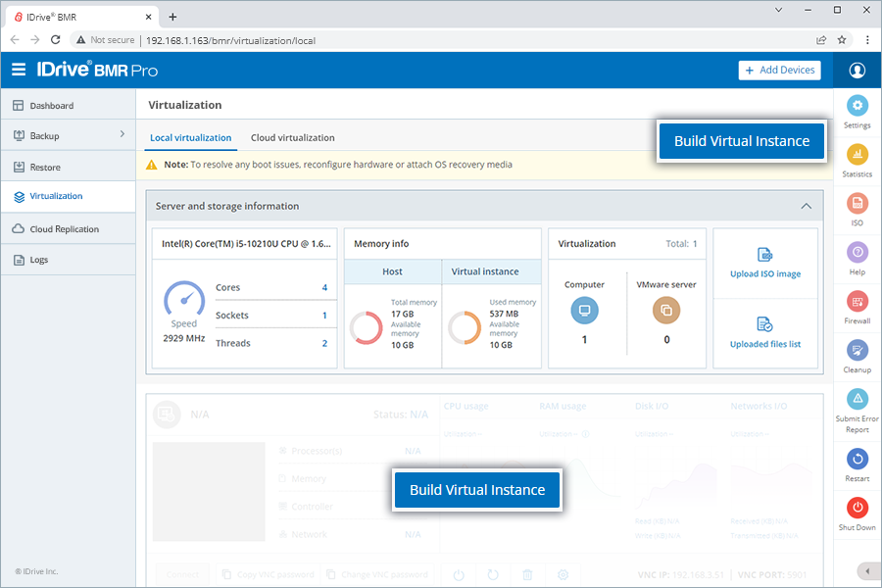Launch the Cleanup tool icon
Screen dimensions: 882x588
pos(857,351)
